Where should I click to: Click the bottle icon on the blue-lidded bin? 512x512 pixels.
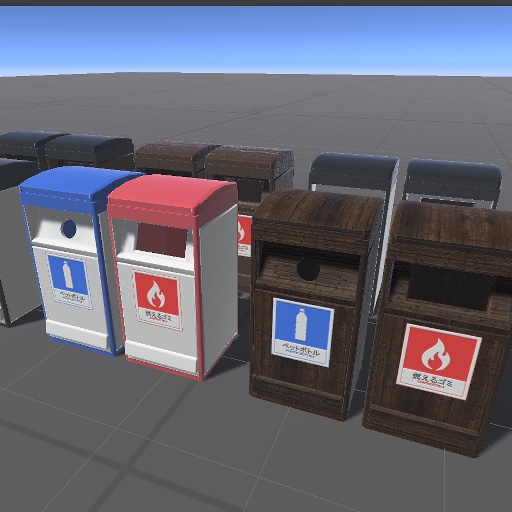coord(68,275)
